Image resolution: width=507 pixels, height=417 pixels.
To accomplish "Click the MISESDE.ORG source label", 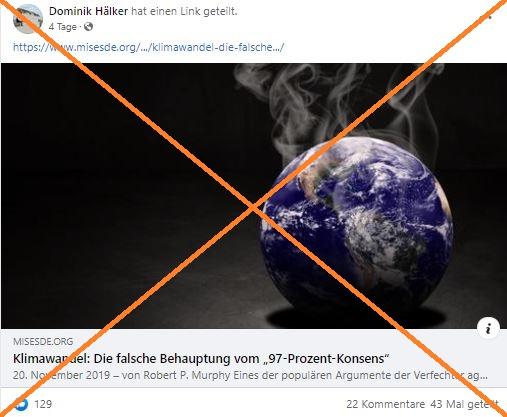I will coord(43,341).
